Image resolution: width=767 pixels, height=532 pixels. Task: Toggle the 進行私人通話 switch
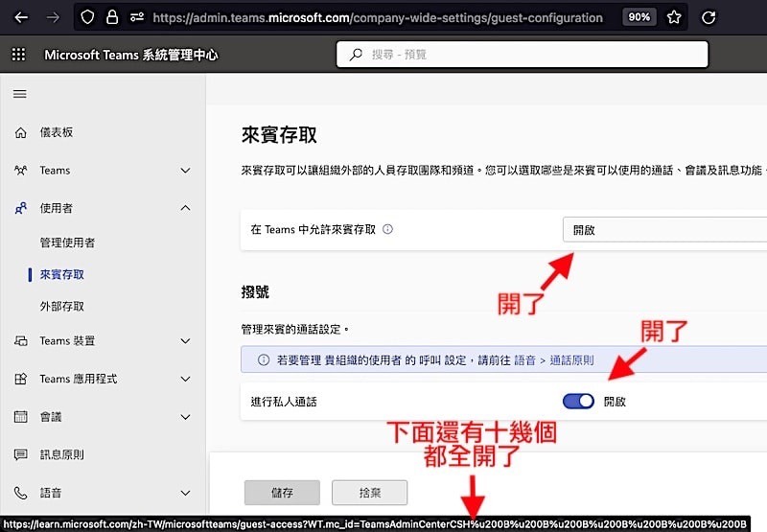point(578,402)
